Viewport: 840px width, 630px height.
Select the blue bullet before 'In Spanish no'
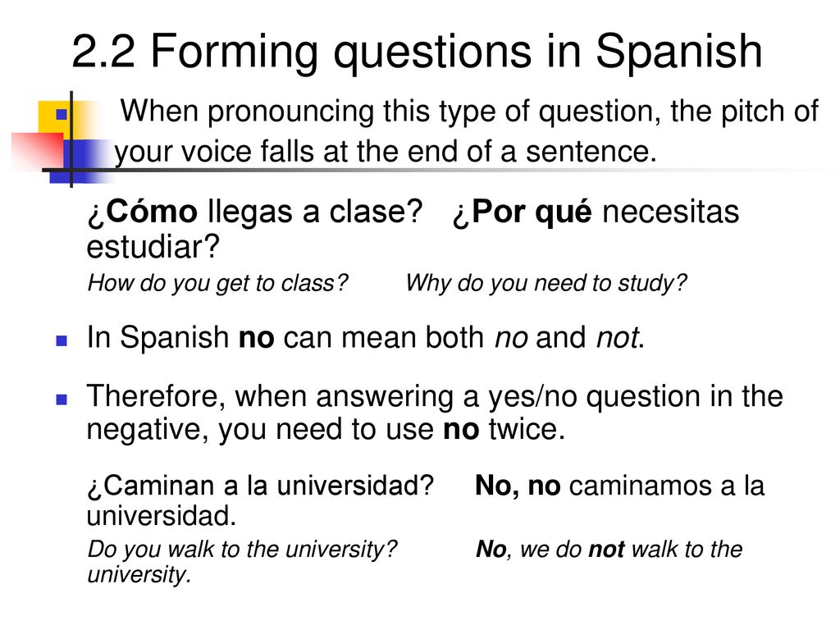tap(62, 340)
